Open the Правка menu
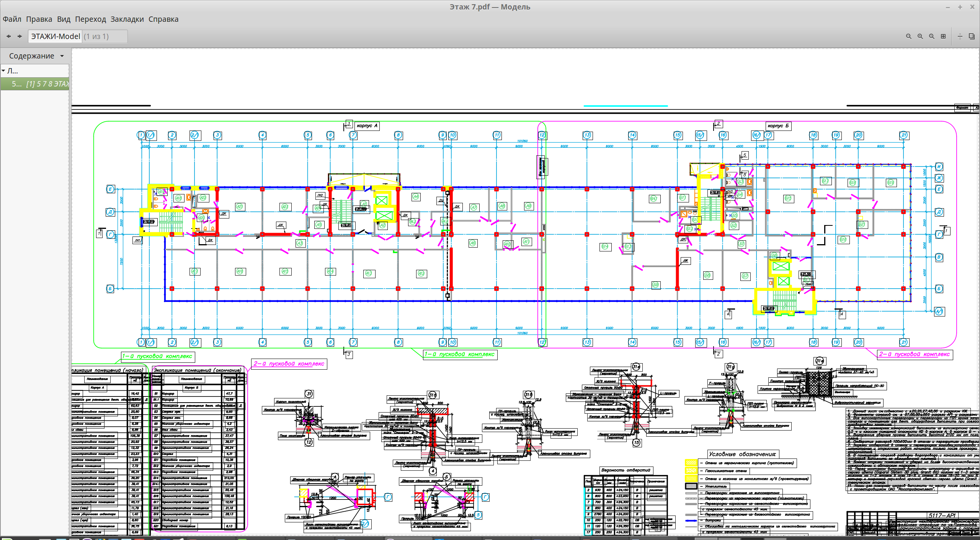Viewport: 980px width, 540px height. coord(39,19)
